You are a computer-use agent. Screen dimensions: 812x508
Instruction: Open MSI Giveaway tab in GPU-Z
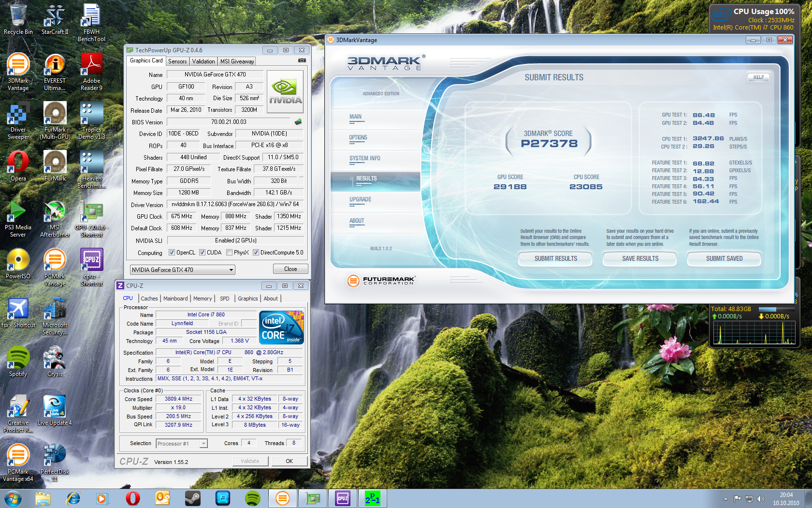237,61
